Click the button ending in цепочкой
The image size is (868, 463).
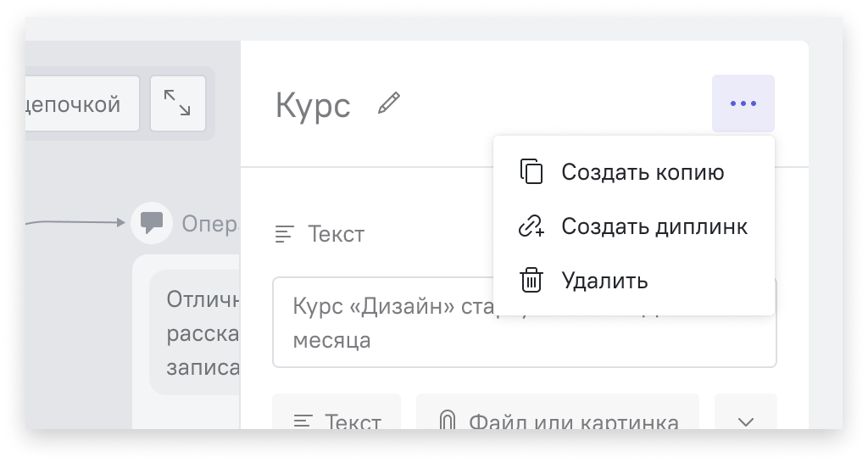point(82,103)
